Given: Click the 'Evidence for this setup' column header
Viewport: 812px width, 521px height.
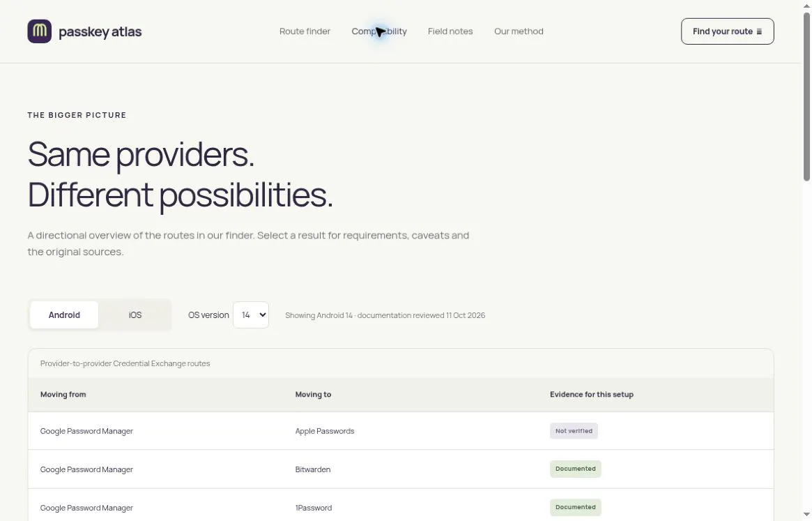Looking at the screenshot, I should click(591, 394).
